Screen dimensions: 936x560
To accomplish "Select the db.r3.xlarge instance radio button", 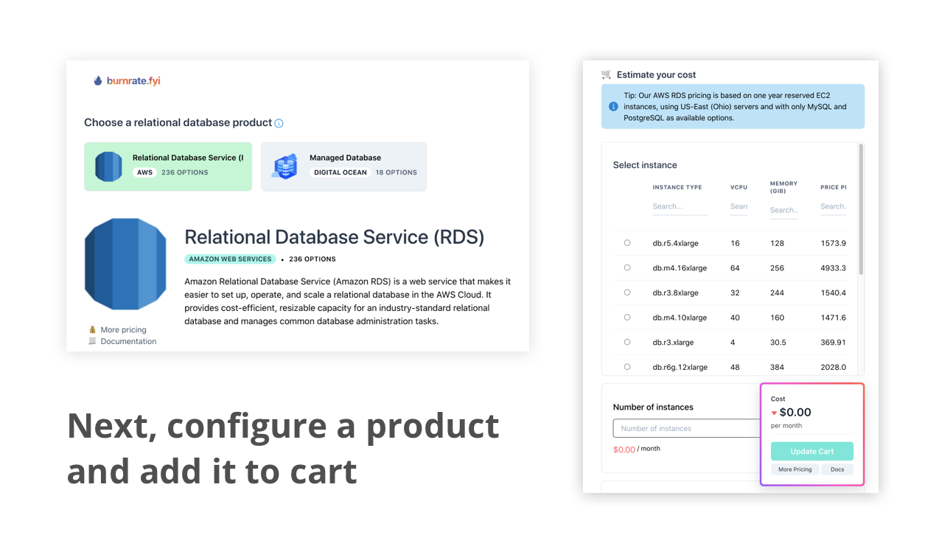I will [x=627, y=342].
